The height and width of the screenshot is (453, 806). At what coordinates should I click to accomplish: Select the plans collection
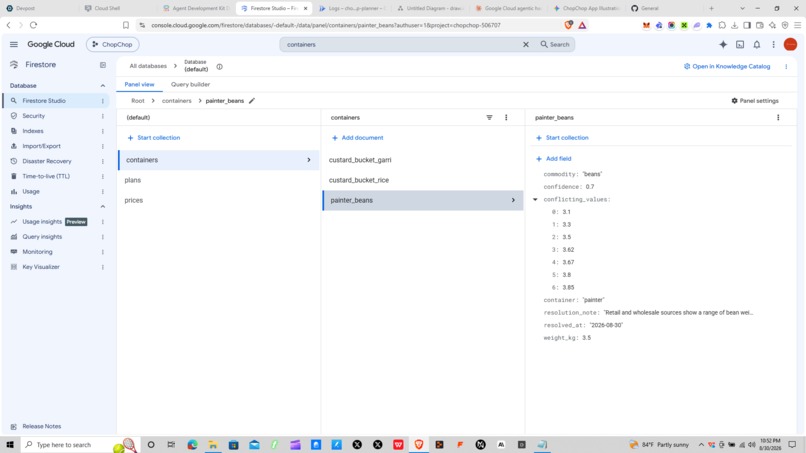(218, 180)
